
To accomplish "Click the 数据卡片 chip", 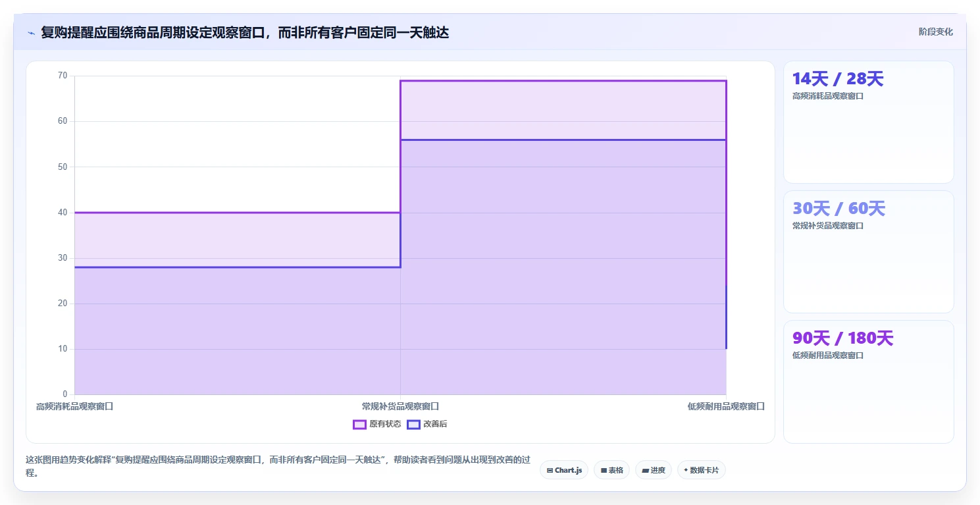I will pos(702,470).
